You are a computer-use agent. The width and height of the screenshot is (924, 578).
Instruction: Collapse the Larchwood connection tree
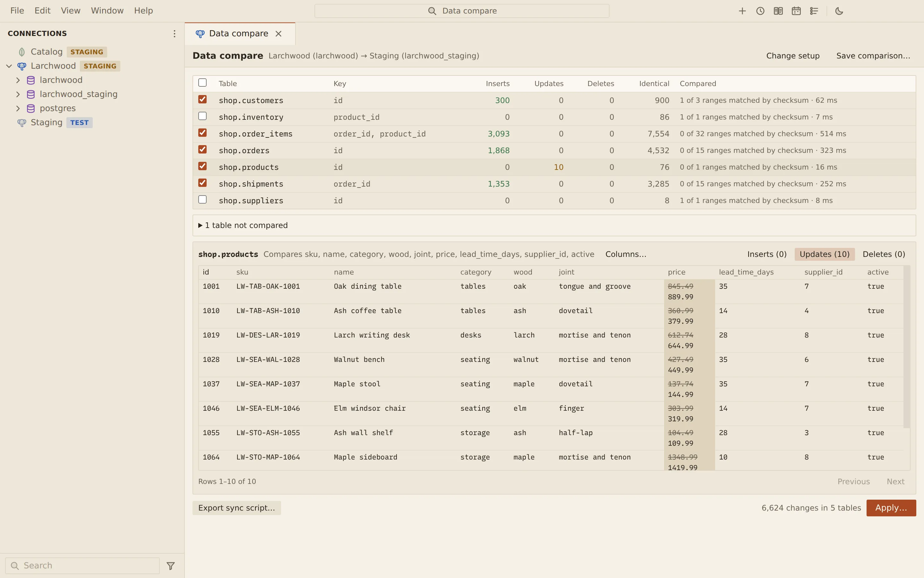coord(9,66)
